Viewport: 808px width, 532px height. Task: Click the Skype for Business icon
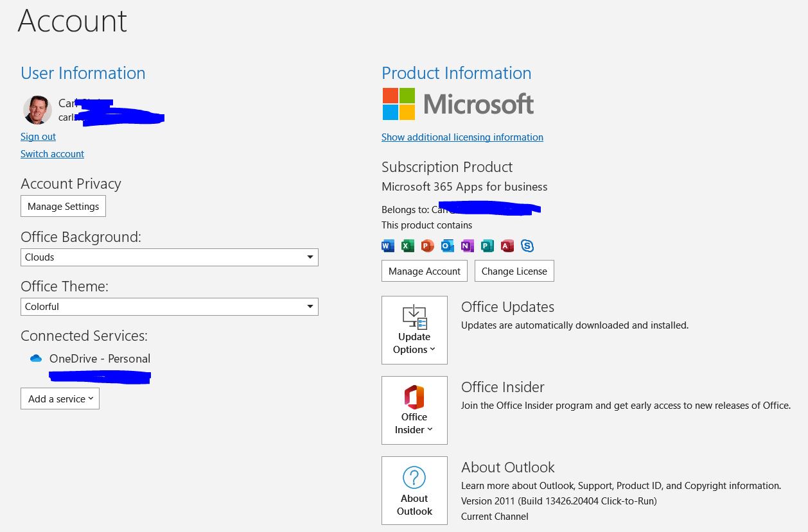coord(527,246)
